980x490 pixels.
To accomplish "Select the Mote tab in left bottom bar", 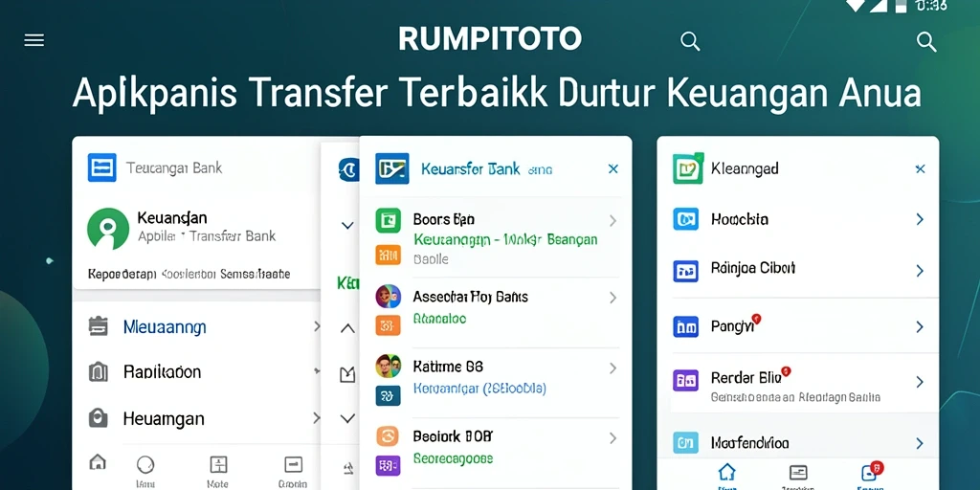I will pyautogui.click(x=218, y=472).
